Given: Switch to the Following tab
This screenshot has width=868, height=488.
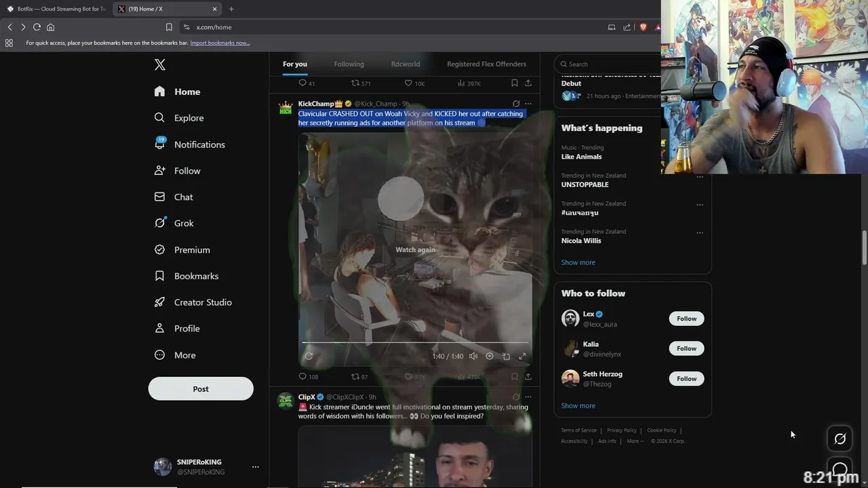Looking at the screenshot, I should (x=349, y=64).
